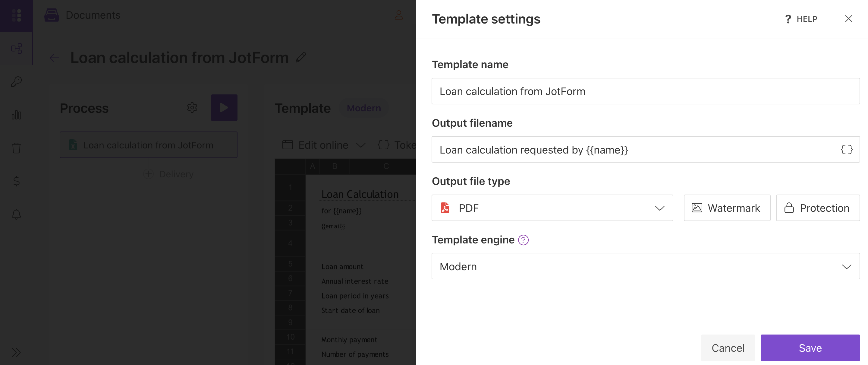This screenshot has height=365, width=868.
Task: Click the Number of payments cell
Action: 355,354
